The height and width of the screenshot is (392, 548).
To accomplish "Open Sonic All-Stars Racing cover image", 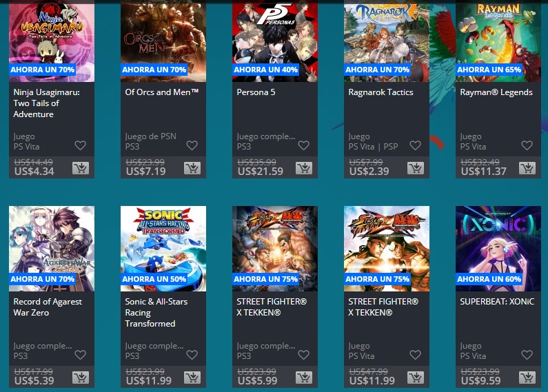I will pyautogui.click(x=163, y=249).
